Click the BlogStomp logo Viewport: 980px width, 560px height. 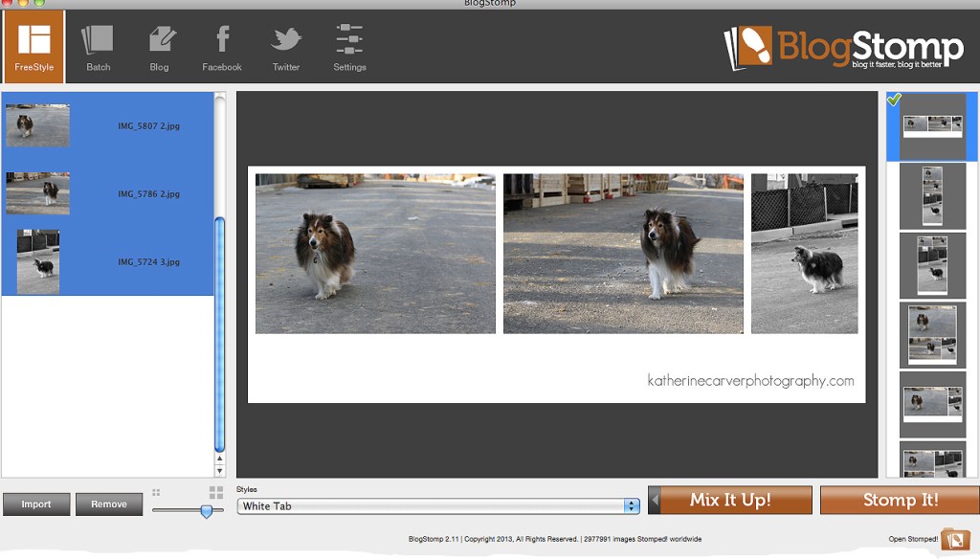(x=842, y=44)
